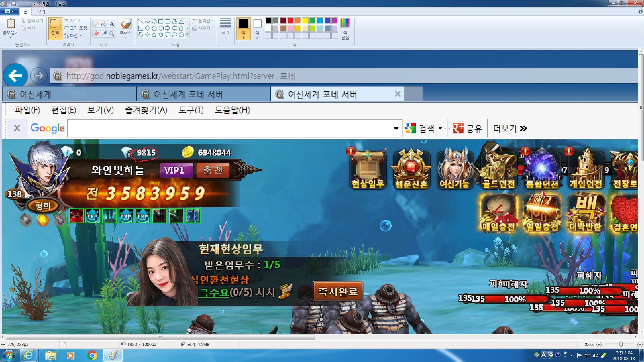
Task: Click the zoom slider handle
Action: 621,344
